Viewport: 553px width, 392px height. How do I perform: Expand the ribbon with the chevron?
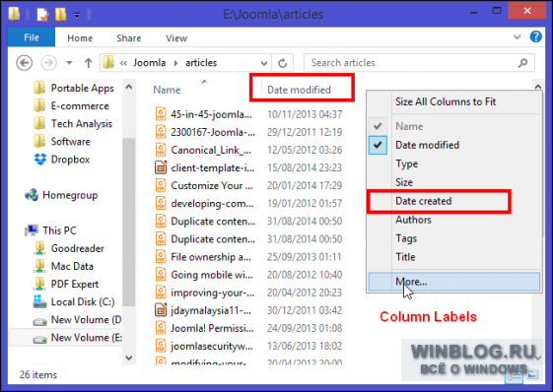coord(518,36)
